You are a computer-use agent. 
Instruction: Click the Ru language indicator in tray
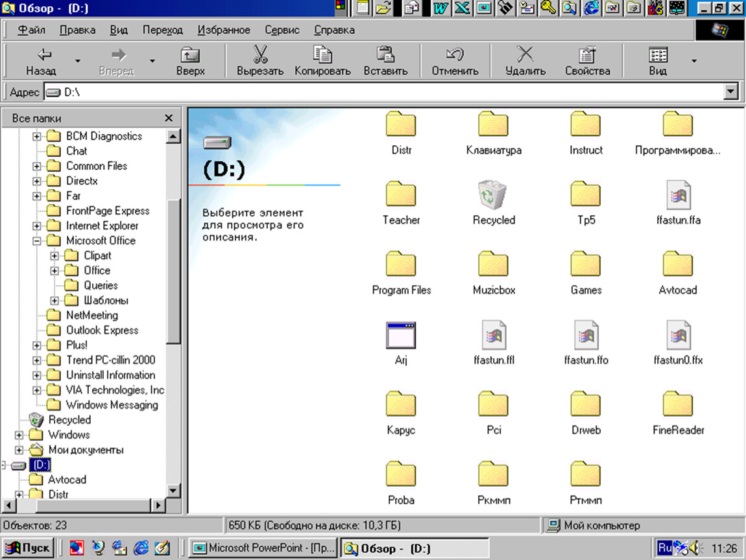click(x=664, y=548)
